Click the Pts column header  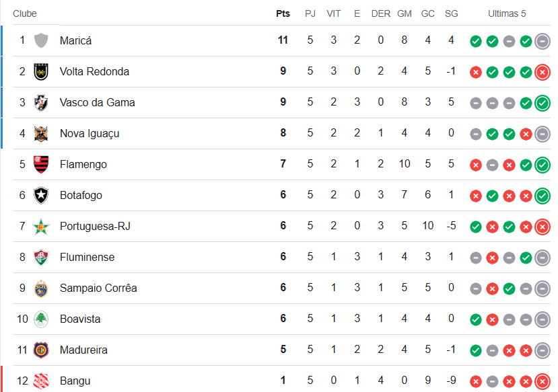(283, 13)
